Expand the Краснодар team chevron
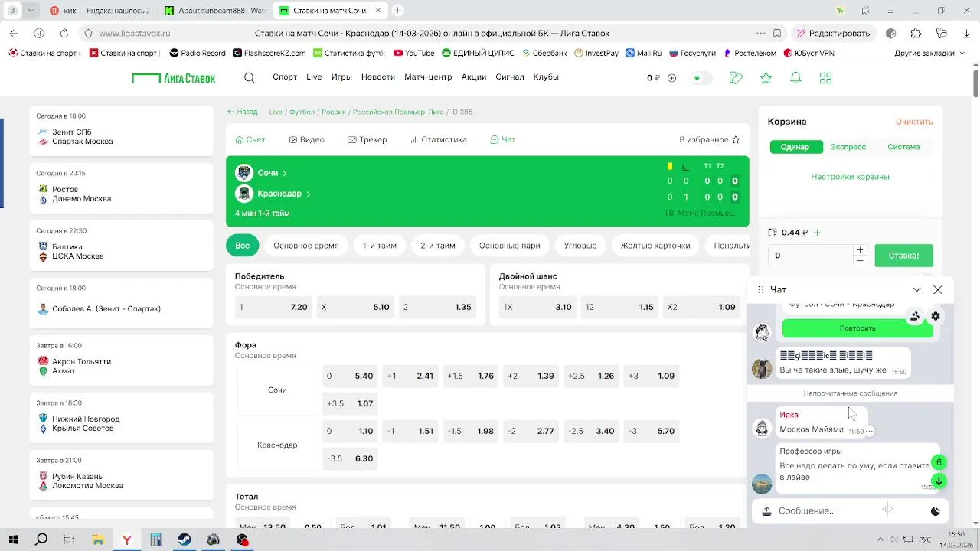Image resolution: width=980 pixels, height=551 pixels. (x=309, y=194)
